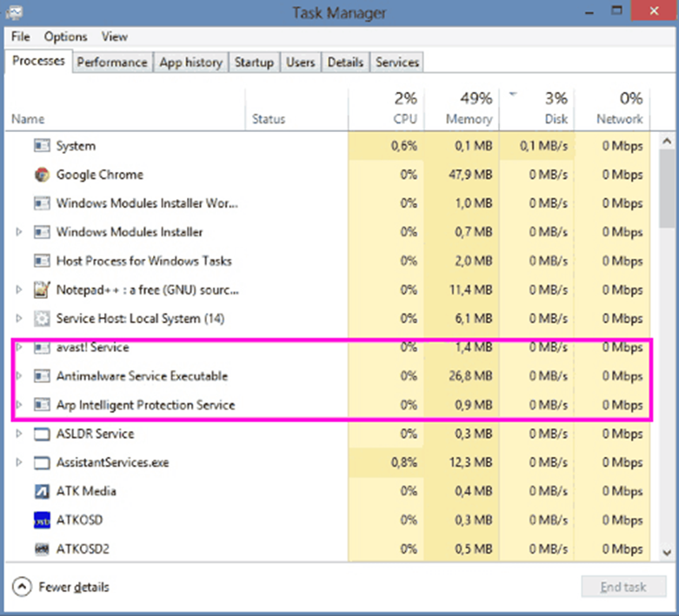Click Notepad++ 11,4 MB memory value

470,289
